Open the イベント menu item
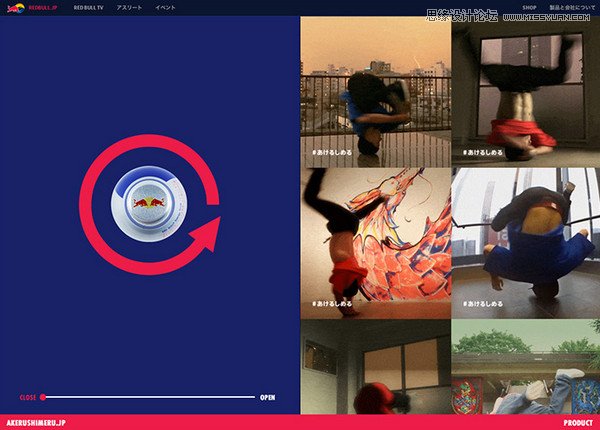600x430 pixels. pyautogui.click(x=165, y=7)
